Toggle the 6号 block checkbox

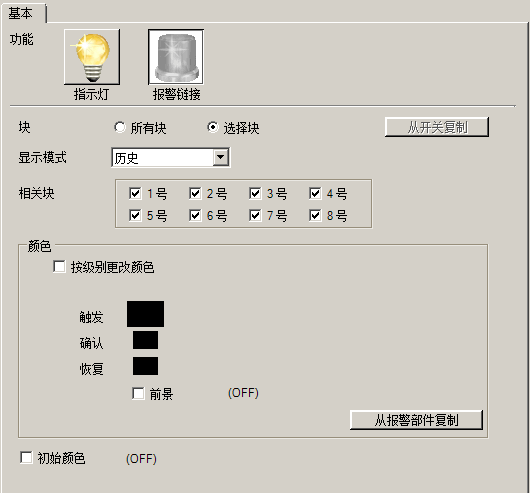pyautogui.click(x=195, y=215)
